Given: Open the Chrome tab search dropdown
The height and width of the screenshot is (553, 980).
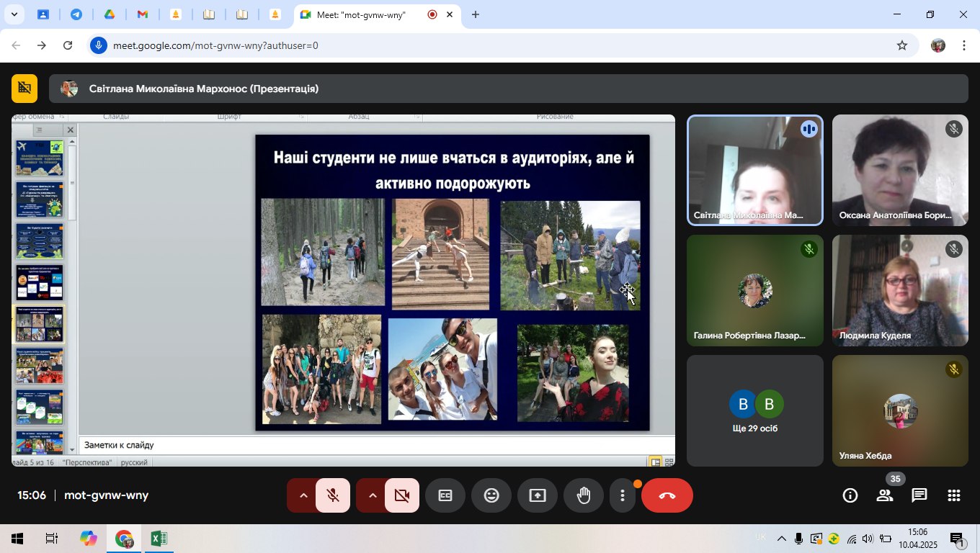Looking at the screenshot, I should coord(14,14).
